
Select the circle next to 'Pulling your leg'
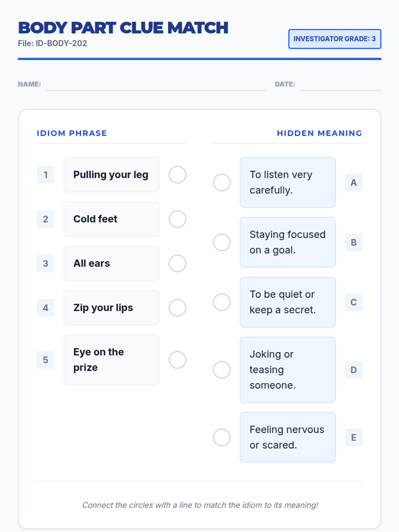(x=177, y=175)
